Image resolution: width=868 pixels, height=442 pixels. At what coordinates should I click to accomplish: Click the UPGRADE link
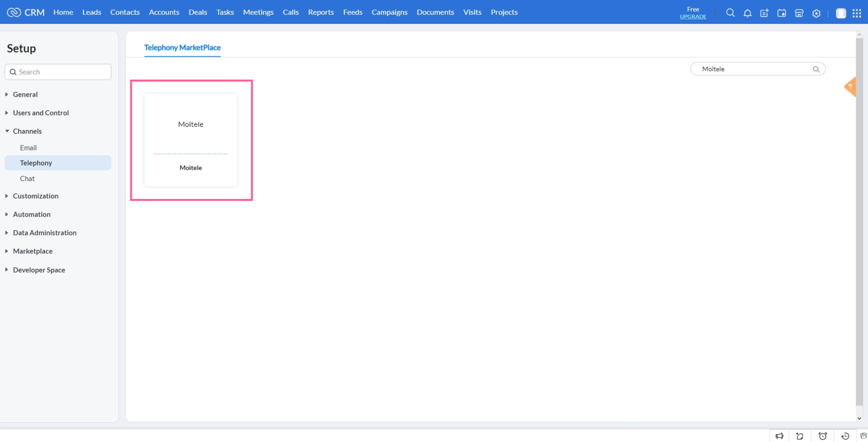(693, 16)
